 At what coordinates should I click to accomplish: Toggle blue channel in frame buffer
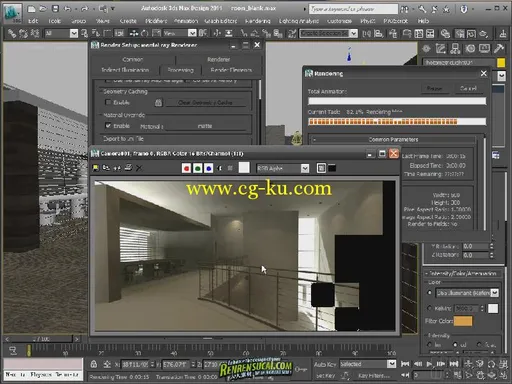pos(209,168)
